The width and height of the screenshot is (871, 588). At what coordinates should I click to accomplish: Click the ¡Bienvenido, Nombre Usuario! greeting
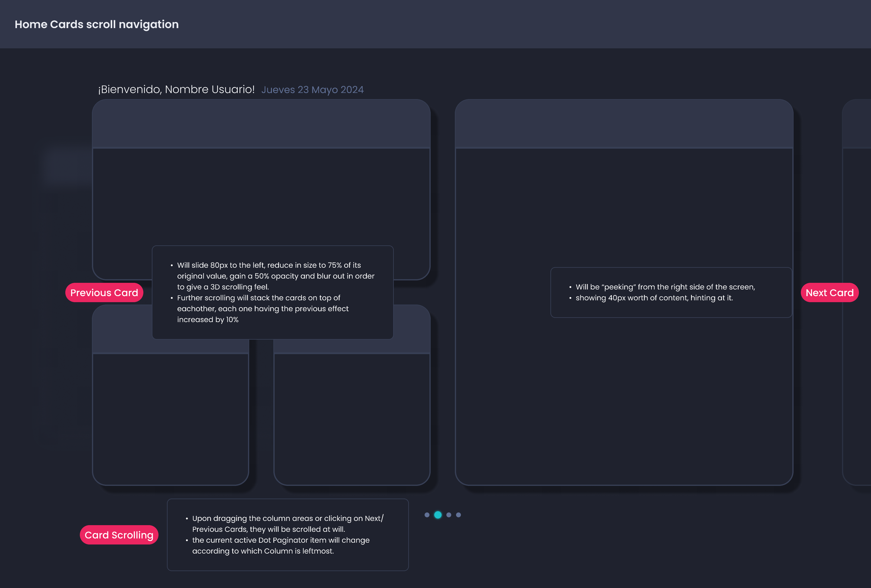[x=176, y=89]
